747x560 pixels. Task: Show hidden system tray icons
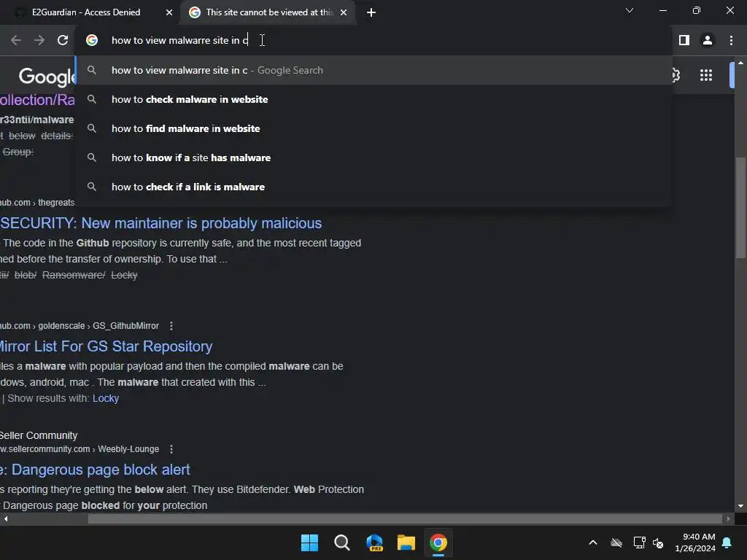(593, 542)
